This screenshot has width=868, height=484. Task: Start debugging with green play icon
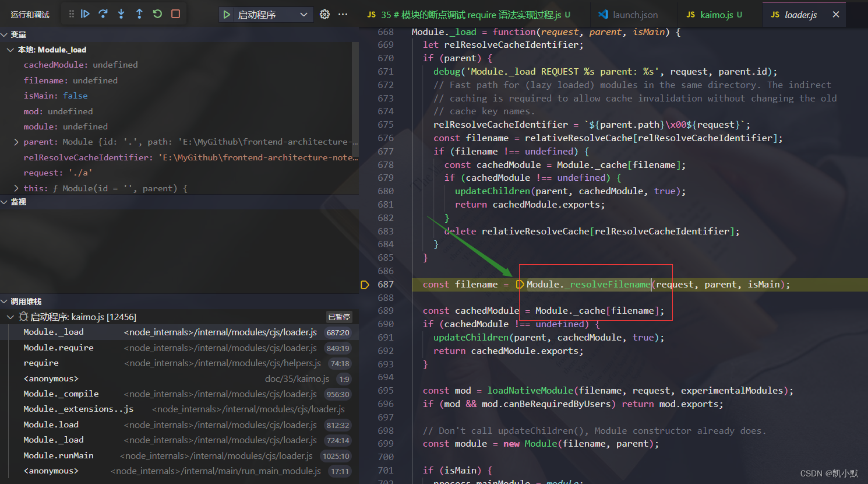[227, 15]
